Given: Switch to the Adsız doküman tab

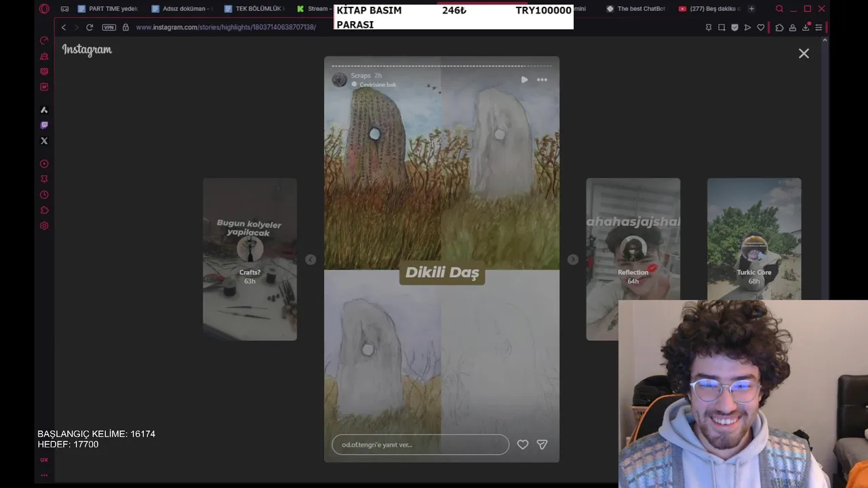Looking at the screenshot, I should 183,9.
